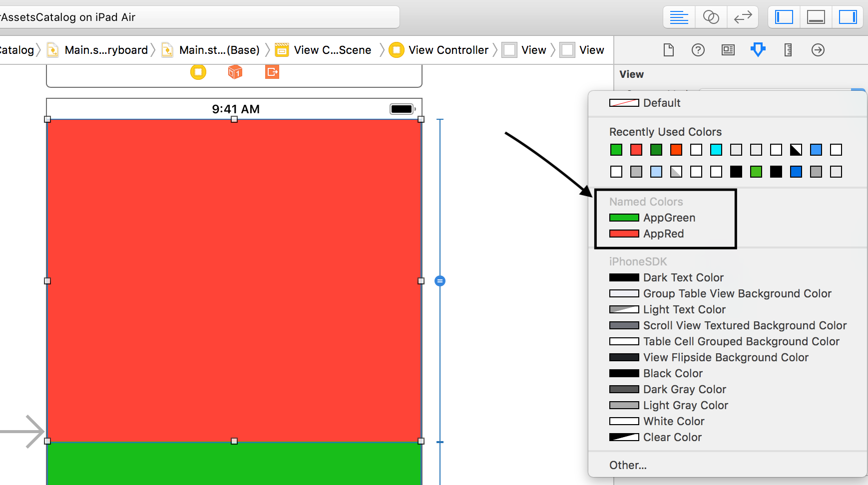The image size is (868, 485).
Task: Open Main.storyboard (Base) breadcrumb item
Action: click(211, 50)
